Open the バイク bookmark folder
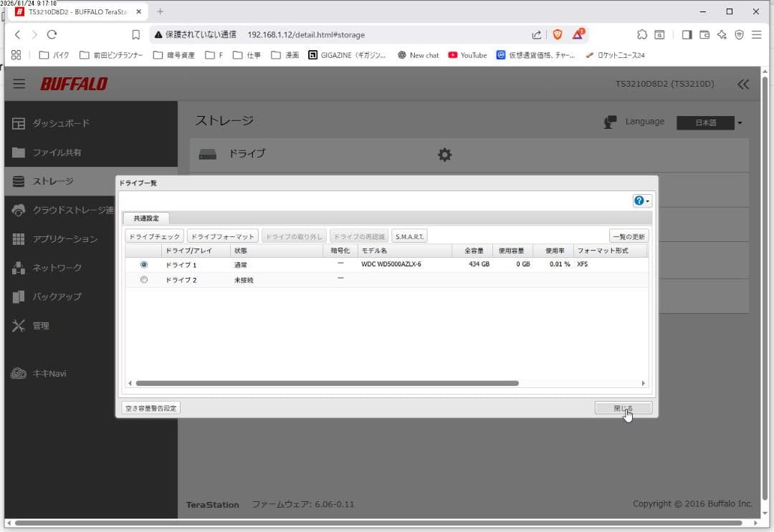774x532 pixels. pyautogui.click(x=54, y=55)
